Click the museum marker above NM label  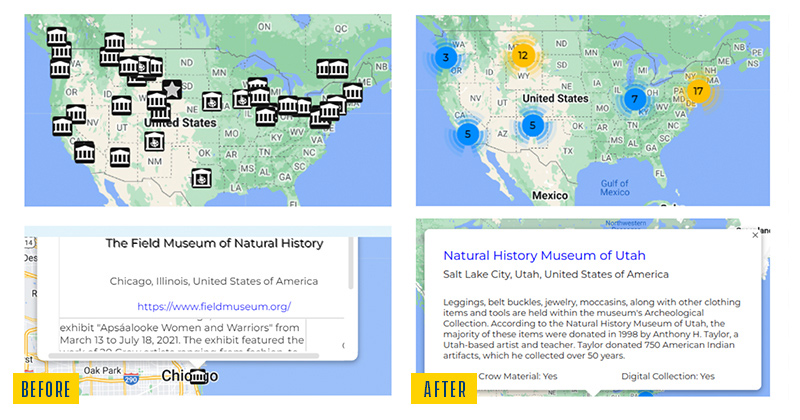click(x=154, y=141)
